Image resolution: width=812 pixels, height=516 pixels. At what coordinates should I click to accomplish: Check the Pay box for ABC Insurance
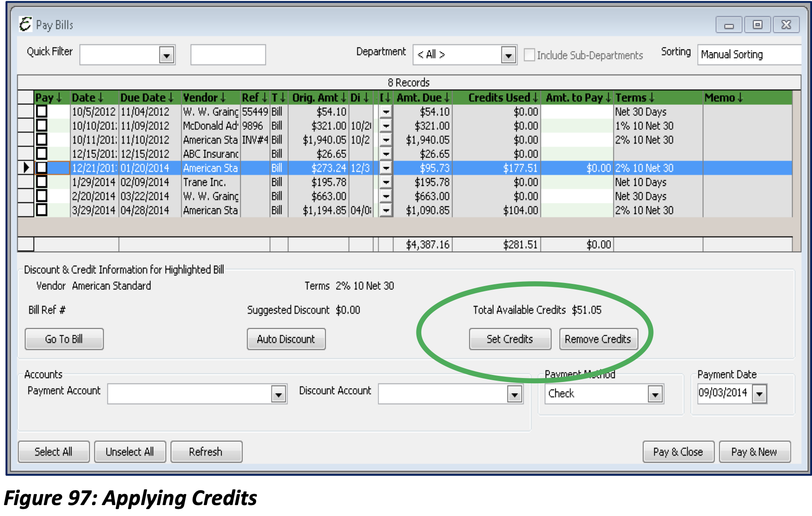[x=42, y=154]
